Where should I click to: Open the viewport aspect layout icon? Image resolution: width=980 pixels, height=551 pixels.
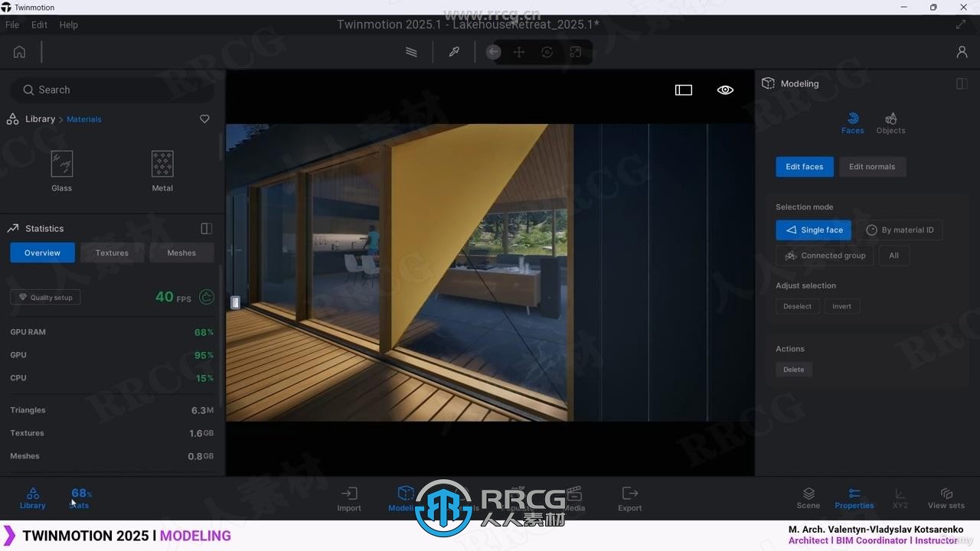[x=684, y=90]
